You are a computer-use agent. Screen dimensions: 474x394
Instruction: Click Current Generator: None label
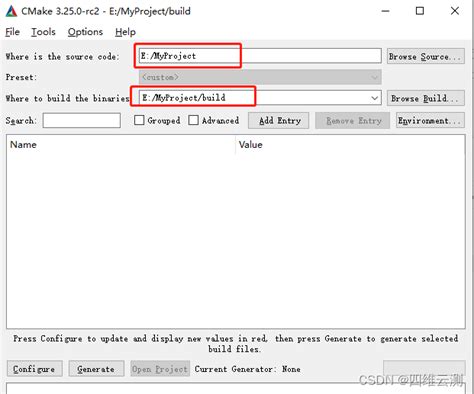pyautogui.click(x=248, y=369)
